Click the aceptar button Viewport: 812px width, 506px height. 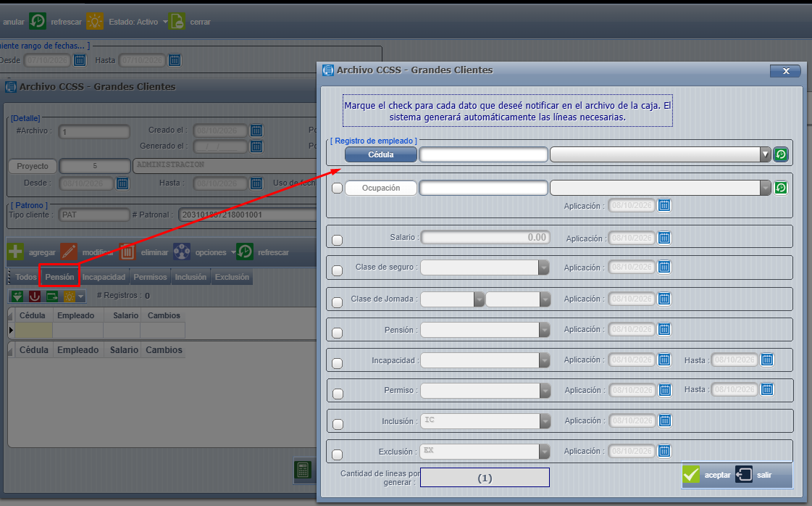[707, 475]
